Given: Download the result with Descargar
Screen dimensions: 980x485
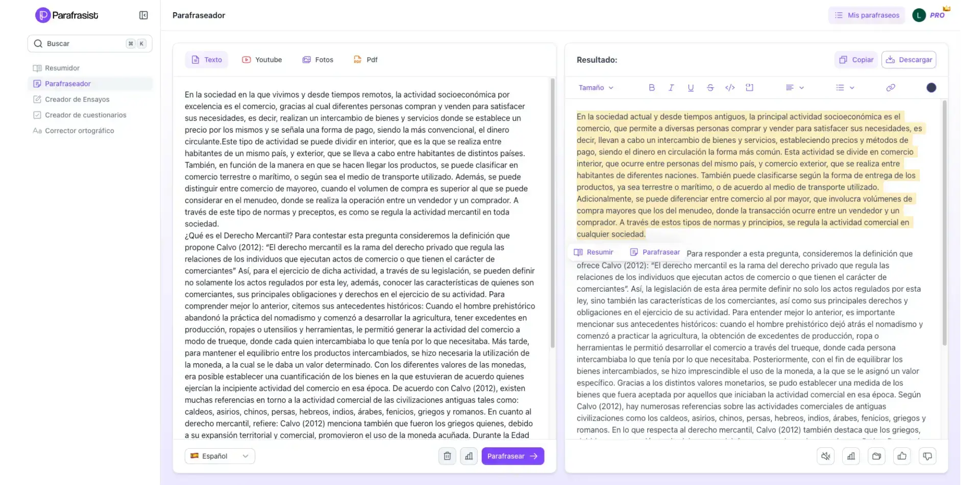Looking at the screenshot, I should coord(909,60).
